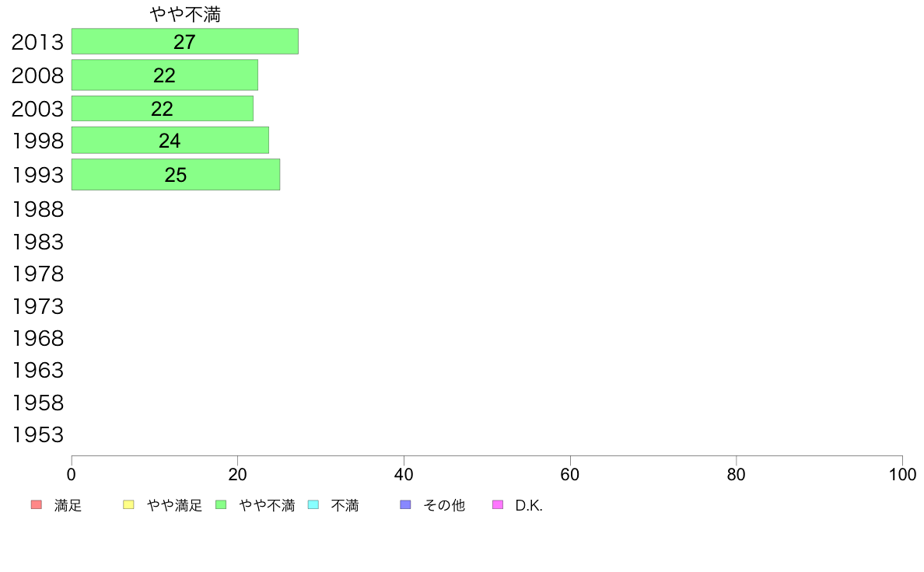Screen dimensions: 924x572
Task: Click the yellow やや満足 legend swatch
Action: (x=128, y=505)
